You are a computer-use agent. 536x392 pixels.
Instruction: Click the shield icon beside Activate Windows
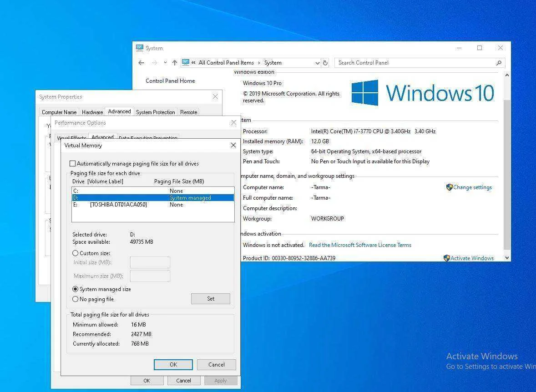coord(446,258)
